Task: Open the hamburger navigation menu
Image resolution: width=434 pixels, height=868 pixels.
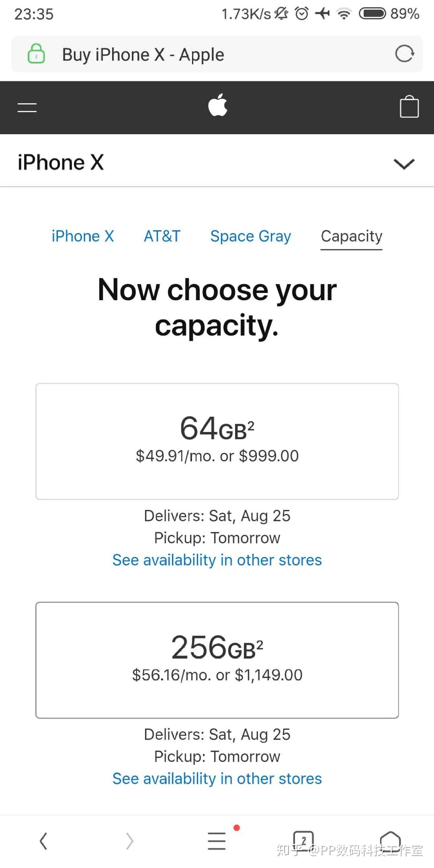Action: click(x=27, y=108)
